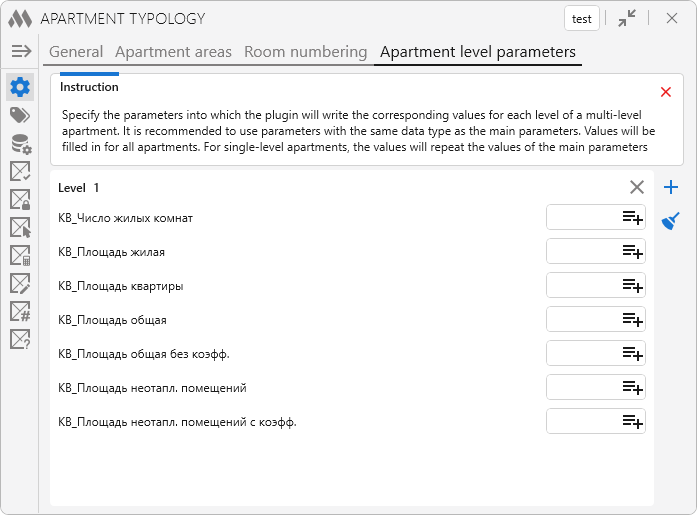This screenshot has width=697, height=515.
Task: Open the settings gear in the sidebar
Action: tap(20, 87)
